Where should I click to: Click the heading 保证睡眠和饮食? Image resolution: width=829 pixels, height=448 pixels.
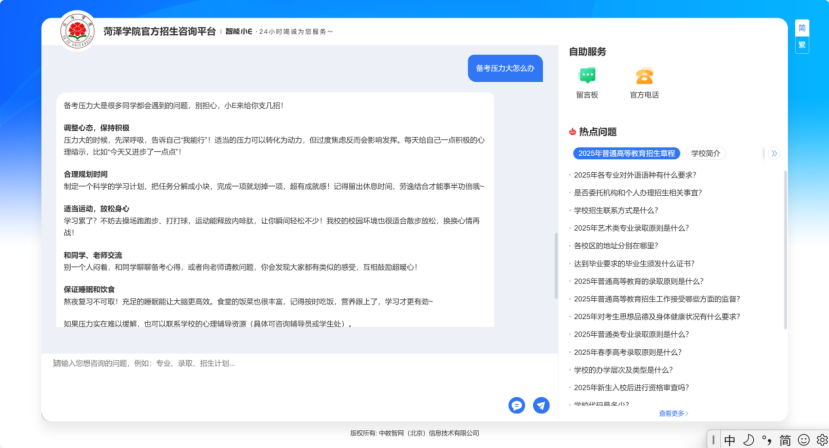[x=89, y=290]
